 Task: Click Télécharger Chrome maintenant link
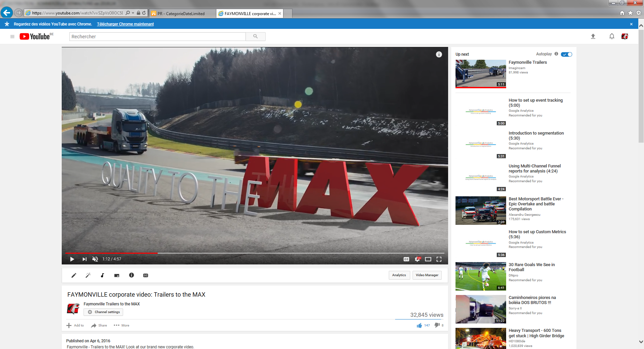click(x=125, y=24)
